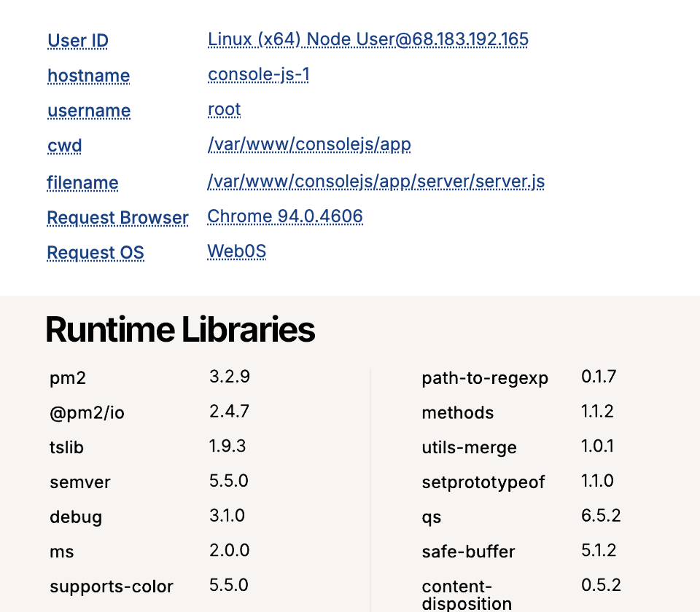The image size is (700, 612).
Task: Select the tslib library name
Action: click(66, 447)
